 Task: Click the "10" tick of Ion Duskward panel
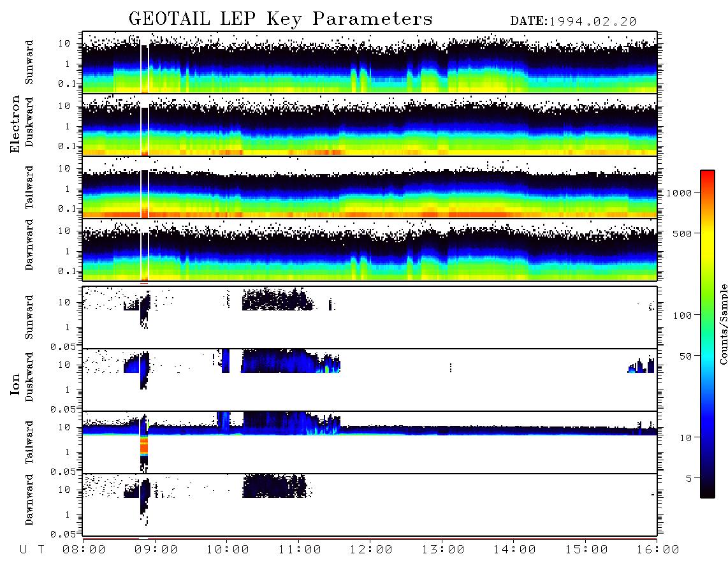tap(64, 365)
